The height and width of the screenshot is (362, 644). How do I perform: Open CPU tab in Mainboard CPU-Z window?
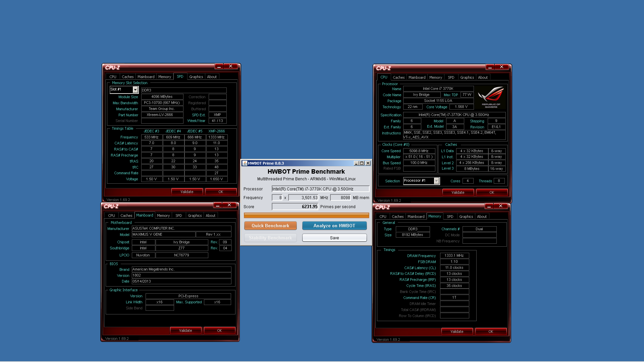point(112,216)
